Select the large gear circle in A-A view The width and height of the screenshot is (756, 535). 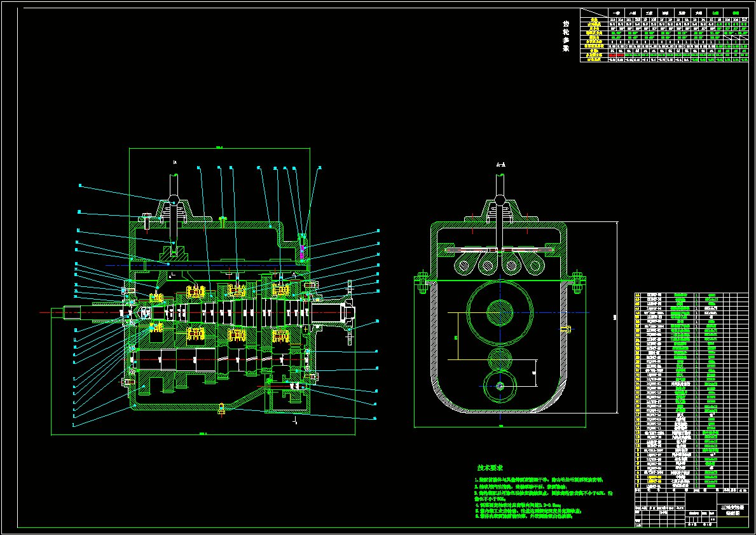(500, 312)
